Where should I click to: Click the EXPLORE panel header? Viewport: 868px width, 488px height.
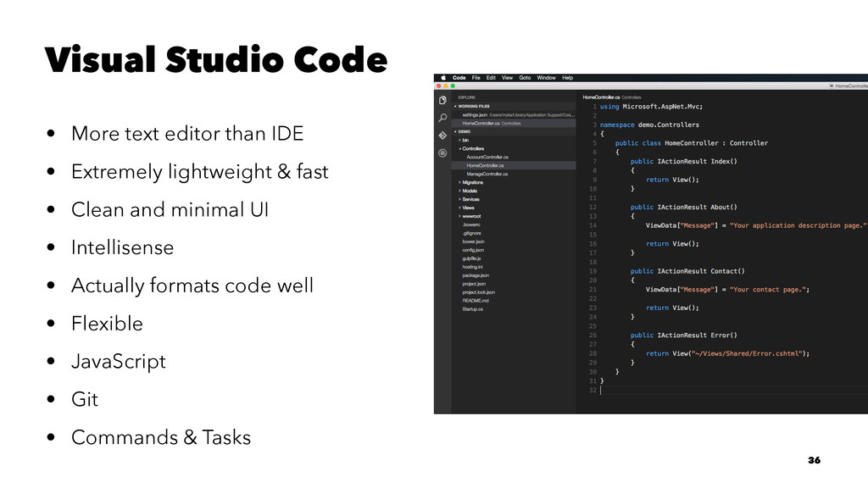click(467, 97)
